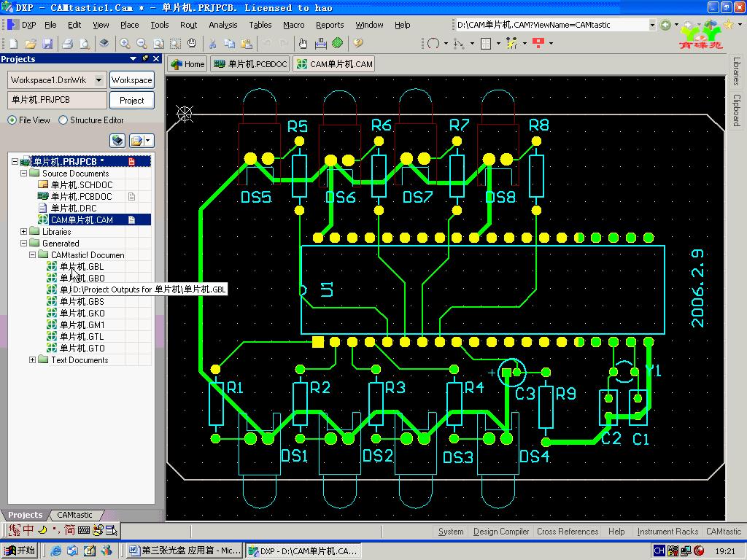Select 单片机.SCHDOC in the project tree
Screen dimensions: 747x560
click(82, 184)
